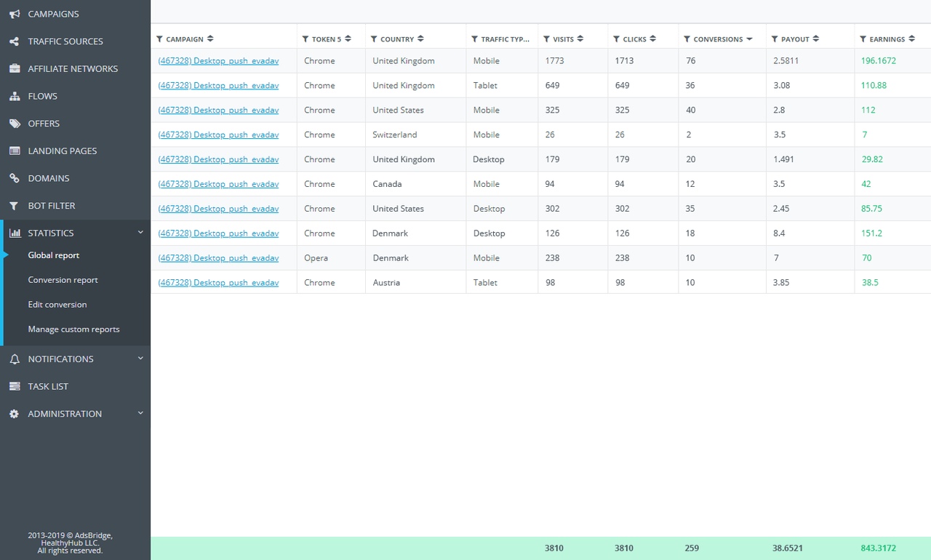Open campaign link in Austria row
The height and width of the screenshot is (560, 931).
218,283
